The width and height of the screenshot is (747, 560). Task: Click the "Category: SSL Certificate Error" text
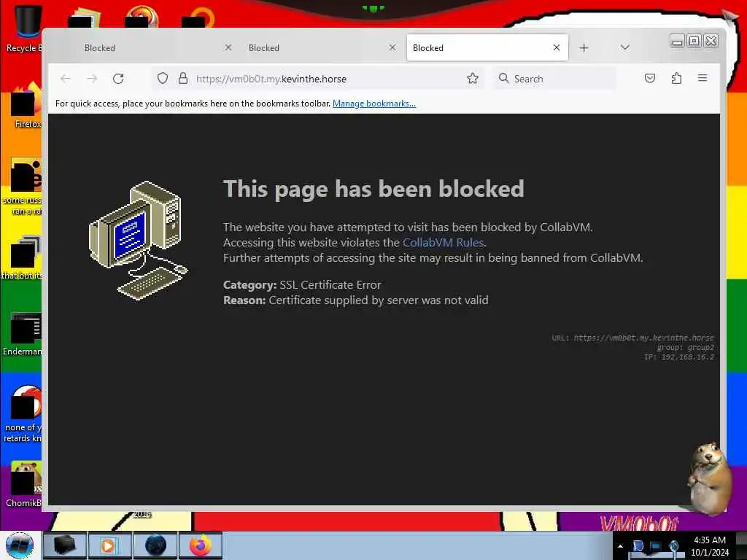click(302, 285)
